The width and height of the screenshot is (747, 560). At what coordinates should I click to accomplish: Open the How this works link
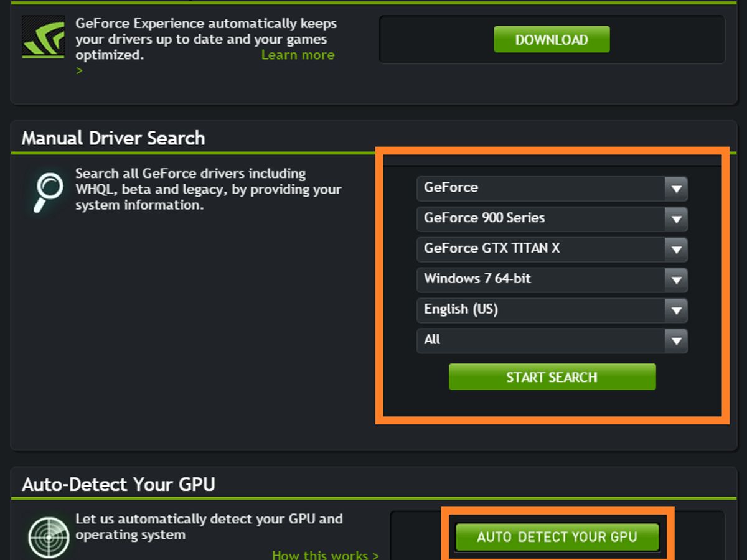pyautogui.click(x=326, y=554)
